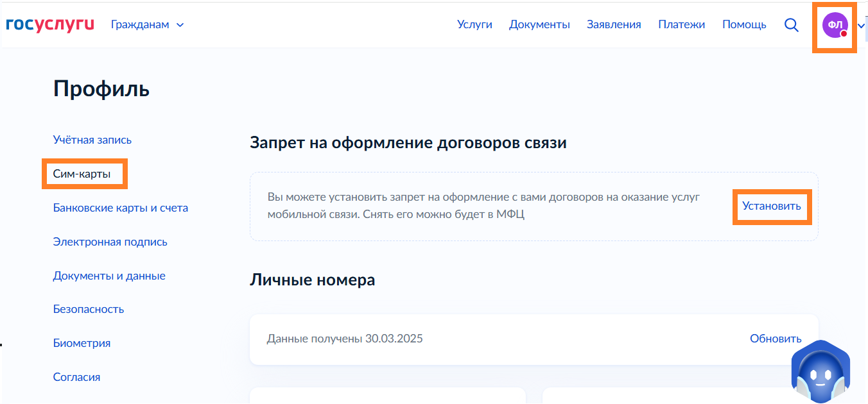The height and width of the screenshot is (404, 868).
Task: Click the Госуслуги logo
Action: point(50,24)
